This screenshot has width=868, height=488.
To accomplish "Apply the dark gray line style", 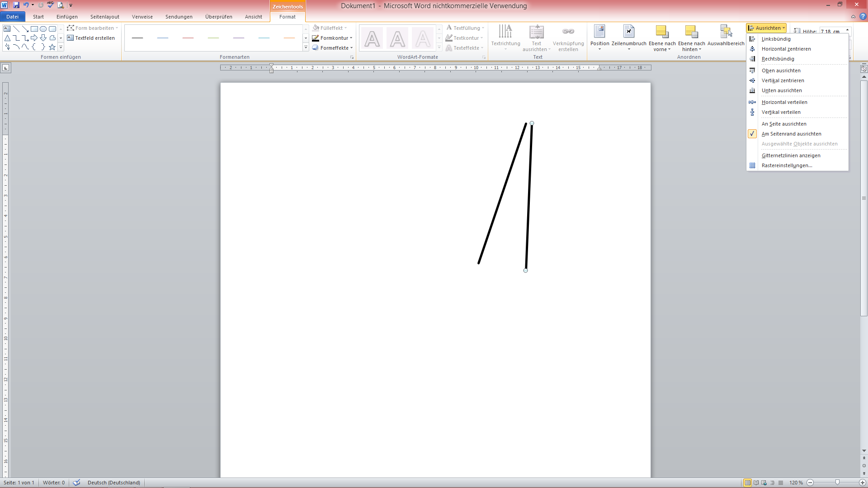I will tap(137, 38).
